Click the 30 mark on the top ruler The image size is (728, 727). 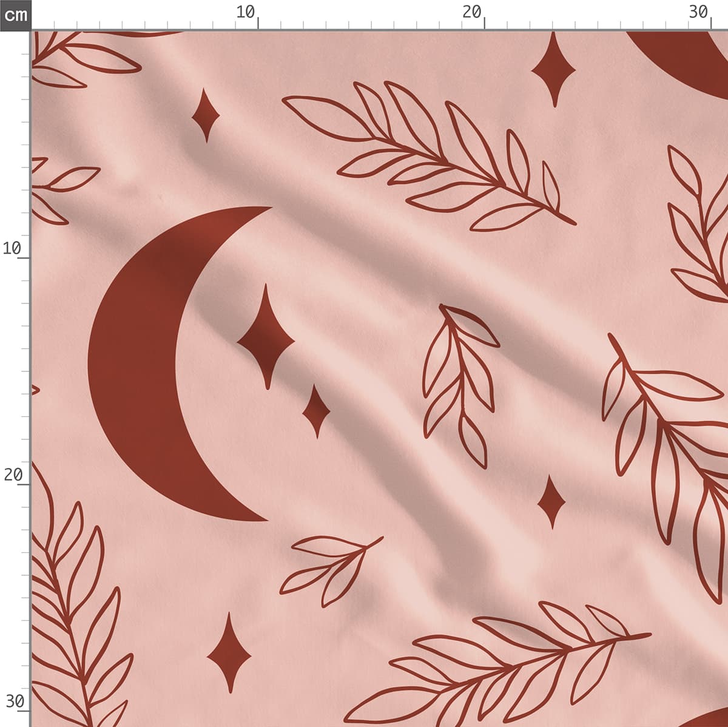pyautogui.click(x=698, y=13)
